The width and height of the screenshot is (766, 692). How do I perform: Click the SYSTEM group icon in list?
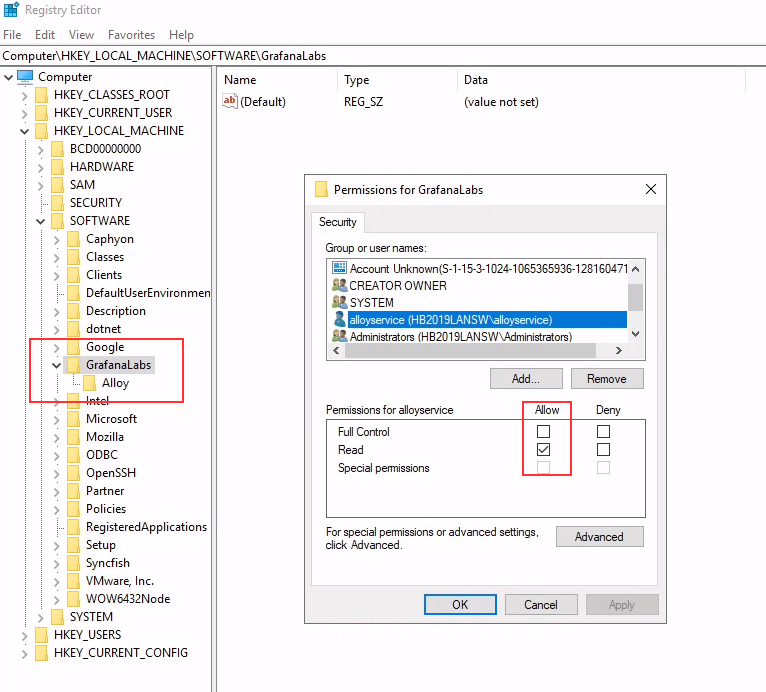[x=339, y=302]
